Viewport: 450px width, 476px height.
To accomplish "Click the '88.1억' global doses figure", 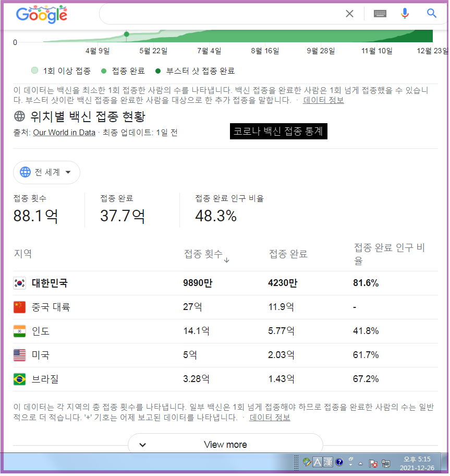I will (x=36, y=217).
